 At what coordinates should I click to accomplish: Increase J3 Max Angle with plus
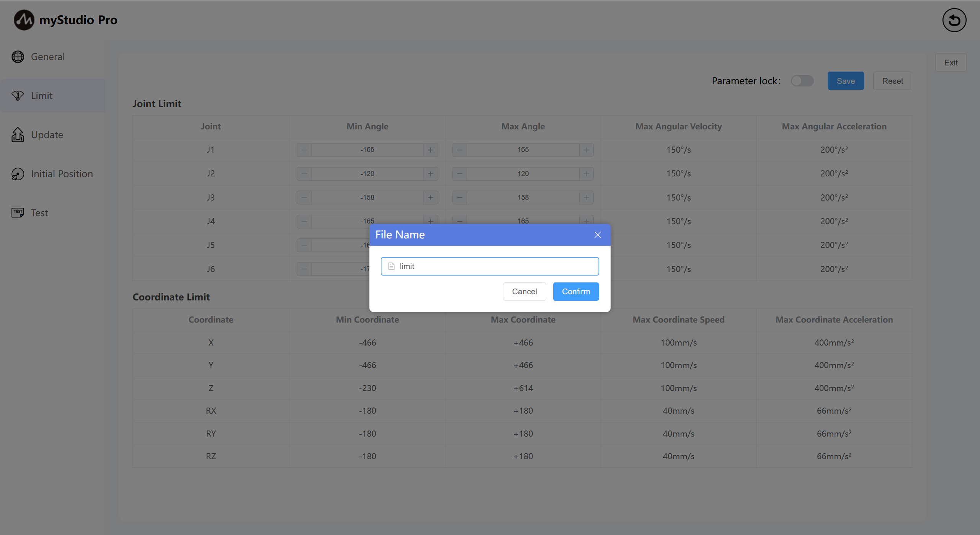586,197
